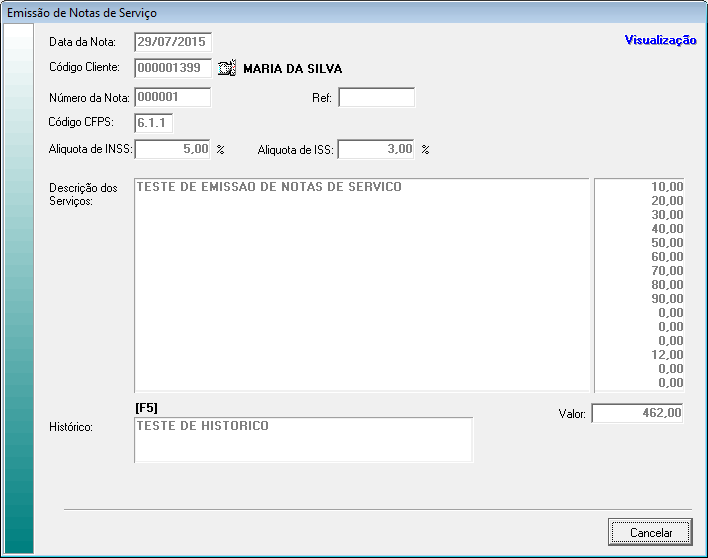The width and height of the screenshot is (708, 558).
Task: Select the 20,00 row in the values column
Action: pyautogui.click(x=666, y=201)
